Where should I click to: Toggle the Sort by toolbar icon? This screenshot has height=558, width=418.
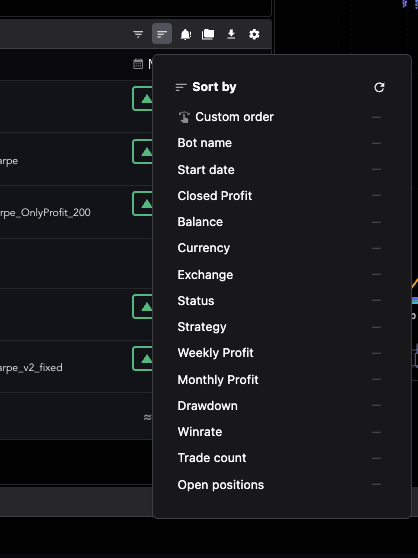tap(162, 34)
